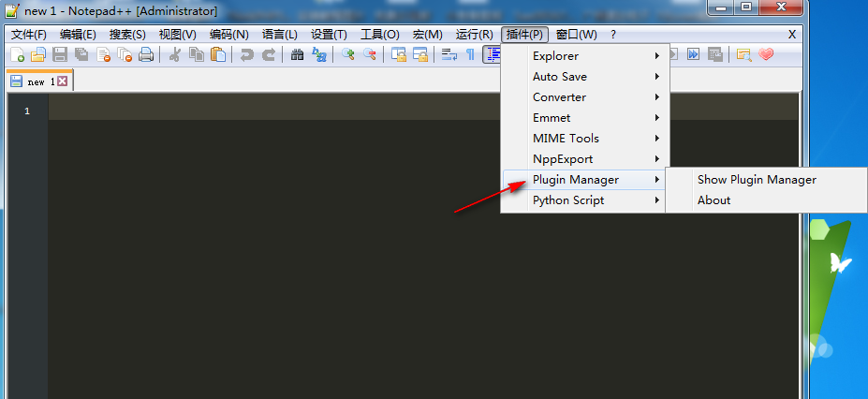Expand the NppExport submenu
This screenshot has width=868, height=399.
[585, 159]
